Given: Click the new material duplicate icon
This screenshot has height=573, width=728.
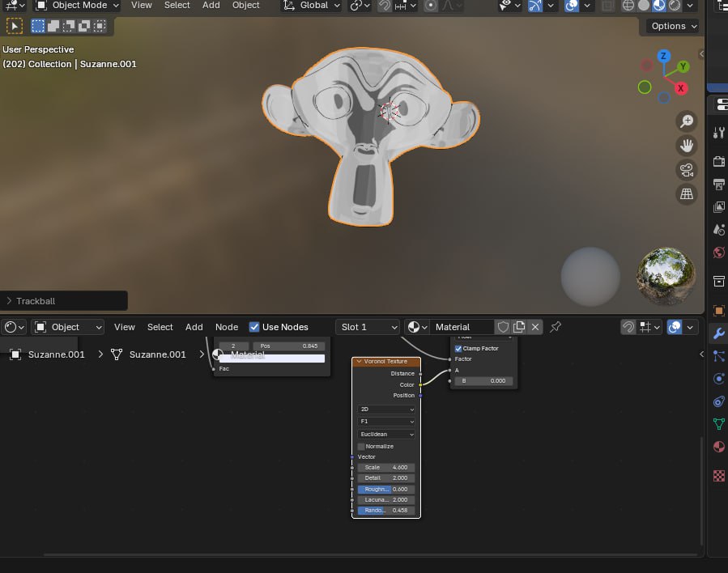Looking at the screenshot, I should tap(519, 327).
